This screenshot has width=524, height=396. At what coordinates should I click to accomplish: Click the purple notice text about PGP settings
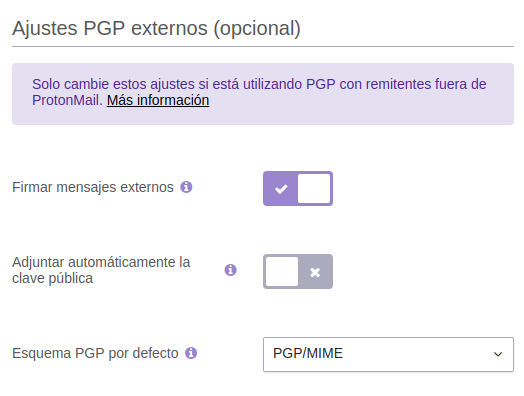259,92
